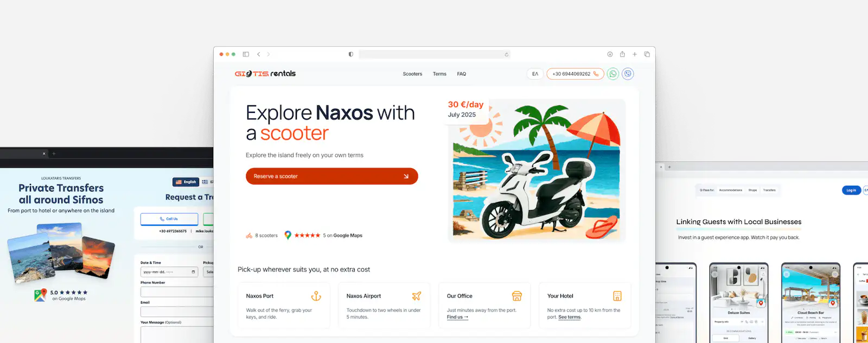Image resolution: width=868 pixels, height=343 pixels.
Task: Open WhatsApp chat icon in header
Action: [612, 74]
